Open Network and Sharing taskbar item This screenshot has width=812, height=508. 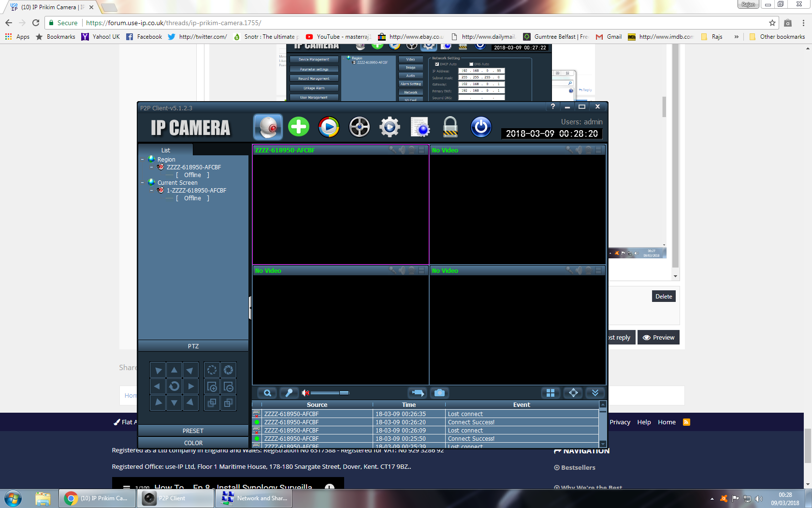[254, 498]
